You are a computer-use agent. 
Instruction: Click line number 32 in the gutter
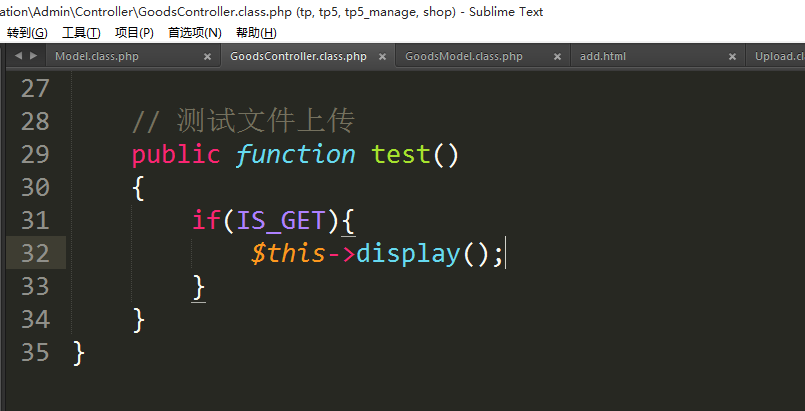35,253
